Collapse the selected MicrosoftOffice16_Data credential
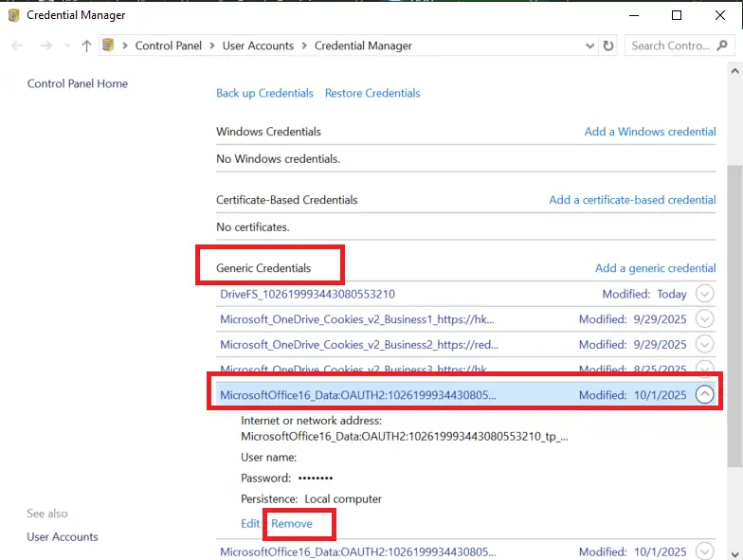The width and height of the screenshot is (743, 560). tap(704, 395)
